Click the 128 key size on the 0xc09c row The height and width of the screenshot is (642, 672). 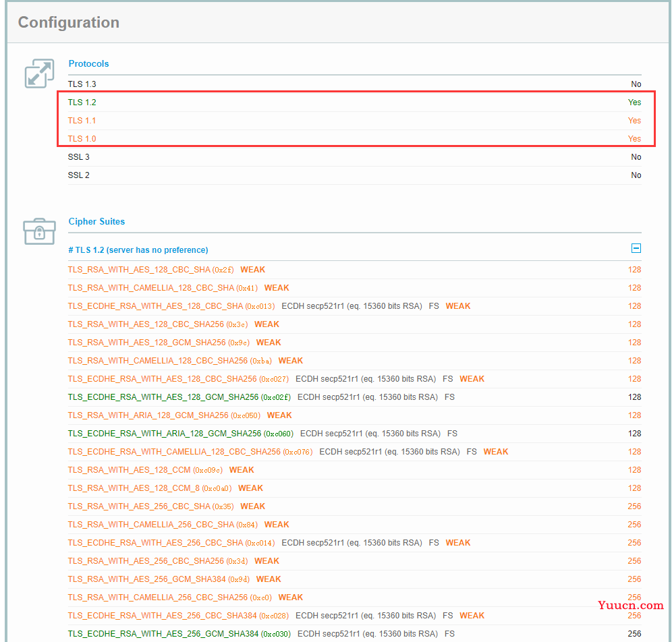[635, 470]
